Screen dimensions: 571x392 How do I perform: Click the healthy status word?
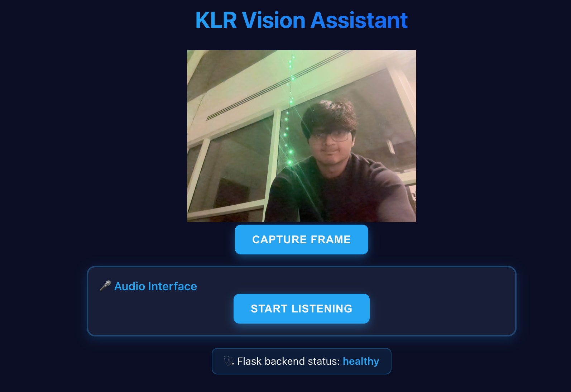(x=361, y=361)
